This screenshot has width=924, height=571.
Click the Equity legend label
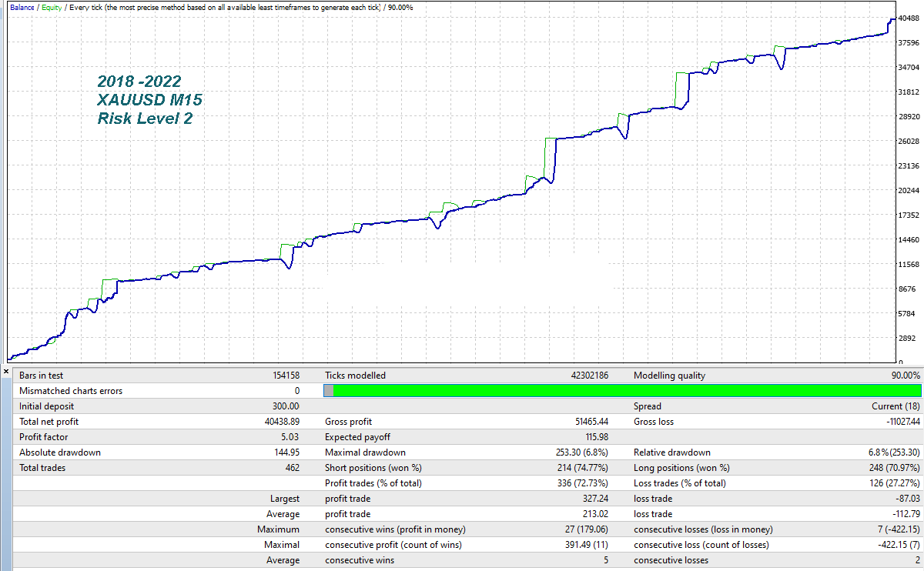point(51,7)
